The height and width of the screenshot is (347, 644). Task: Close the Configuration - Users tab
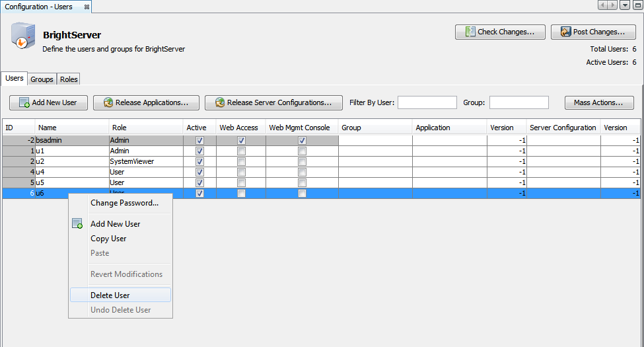(x=86, y=7)
